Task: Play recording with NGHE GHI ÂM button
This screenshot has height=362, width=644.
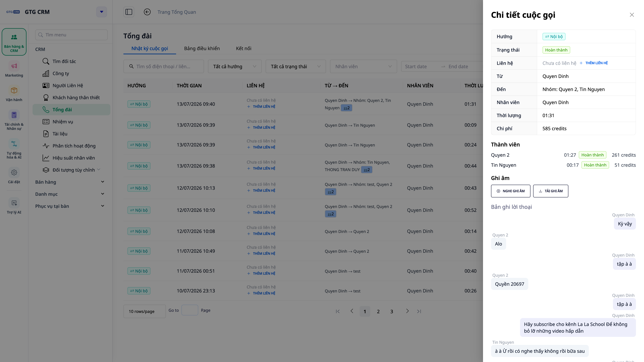Action: (511, 191)
